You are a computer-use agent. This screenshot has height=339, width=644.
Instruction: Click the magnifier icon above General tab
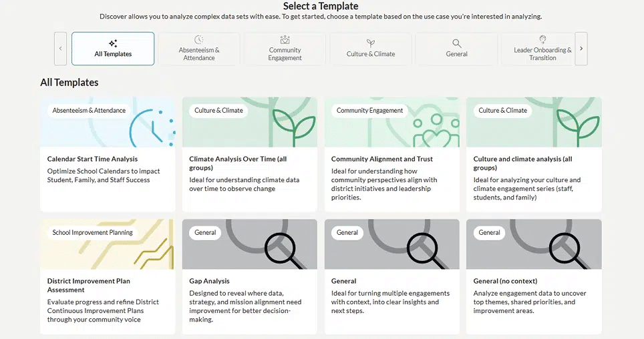(x=457, y=43)
